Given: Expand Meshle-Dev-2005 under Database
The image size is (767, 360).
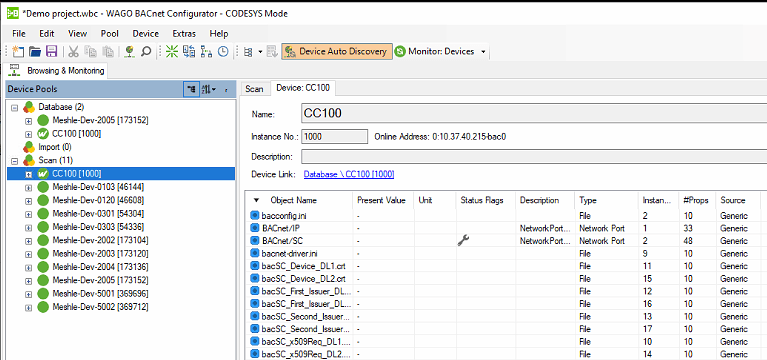Looking at the screenshot, I should 28,120.
